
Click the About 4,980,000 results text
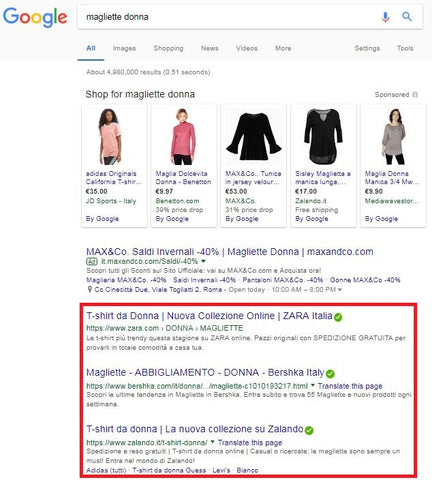(x=148, y=72)
